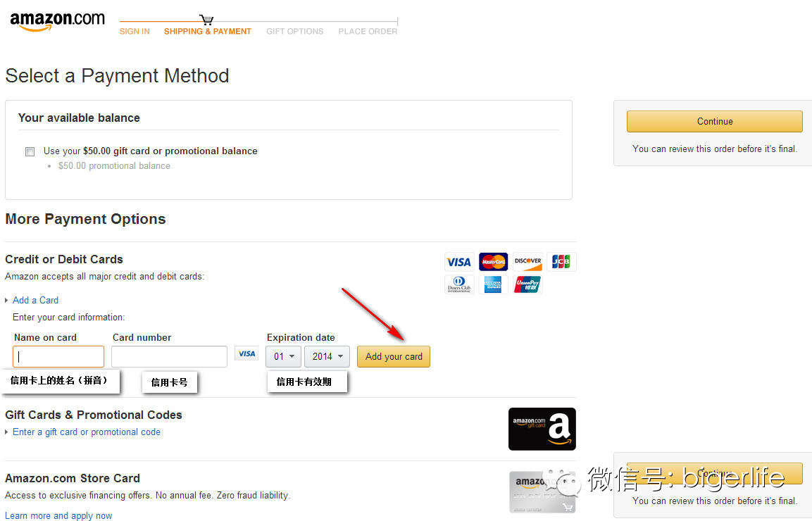Open the expiration month dropdown
Viewport: 812px width, 521px height.
coord(283,357)
